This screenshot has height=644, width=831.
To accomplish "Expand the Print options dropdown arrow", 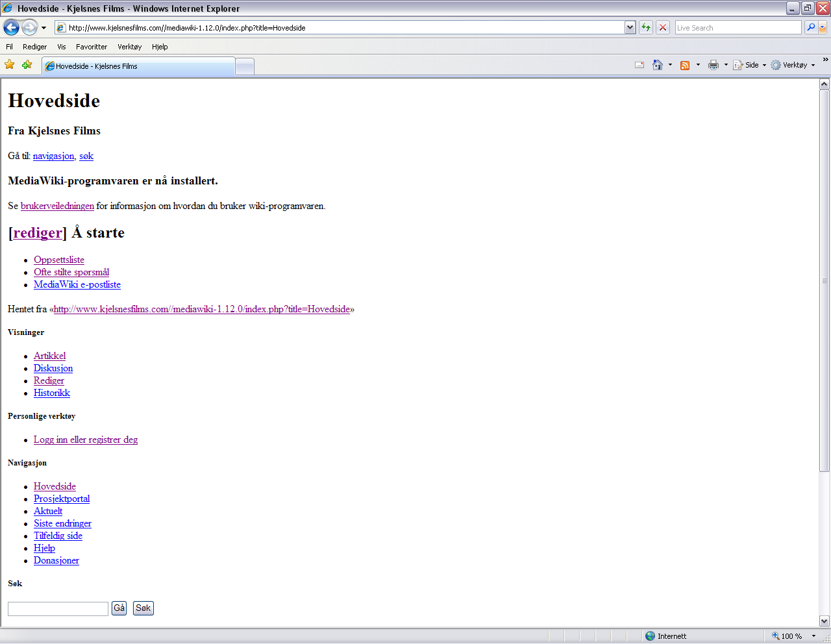I will (x=726, y=65).
